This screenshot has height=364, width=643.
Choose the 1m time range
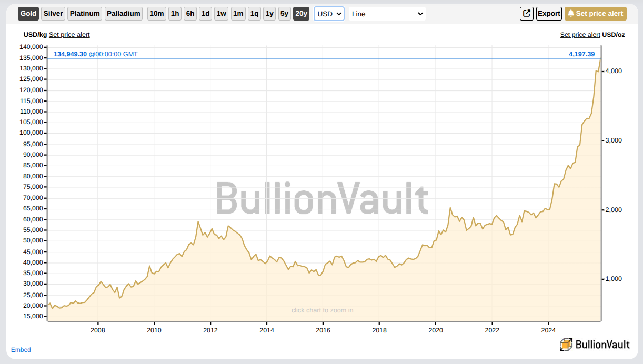(238, 14)
